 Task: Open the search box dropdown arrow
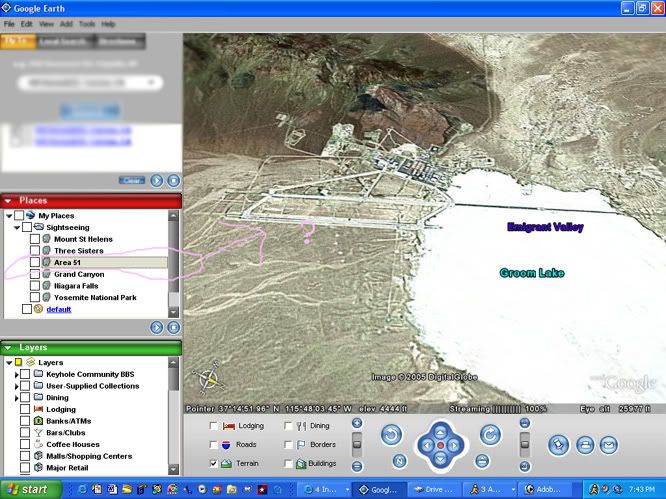coord(152,82)
